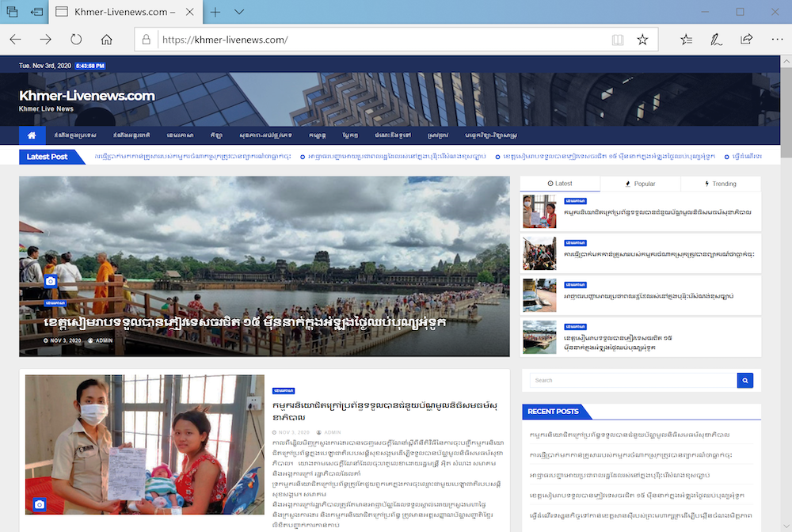Screen dimensions: 792x532
Task: Add this page to favorites with the star
Action: click(642, 40)
